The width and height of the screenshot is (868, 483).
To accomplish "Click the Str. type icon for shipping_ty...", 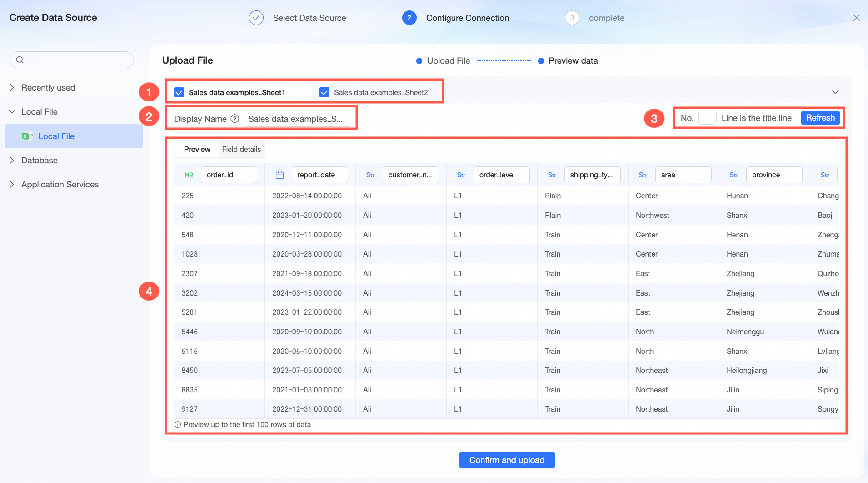I will 553,175.
